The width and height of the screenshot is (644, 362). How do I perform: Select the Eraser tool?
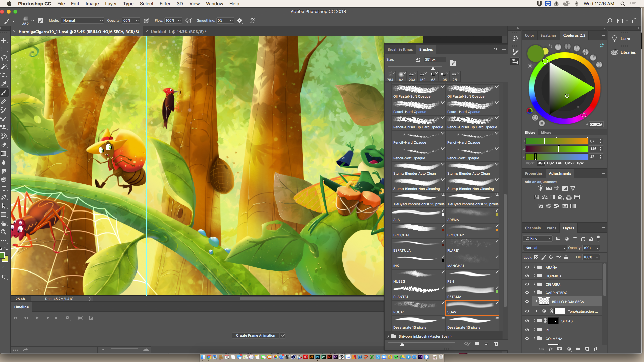click(4, 145)
